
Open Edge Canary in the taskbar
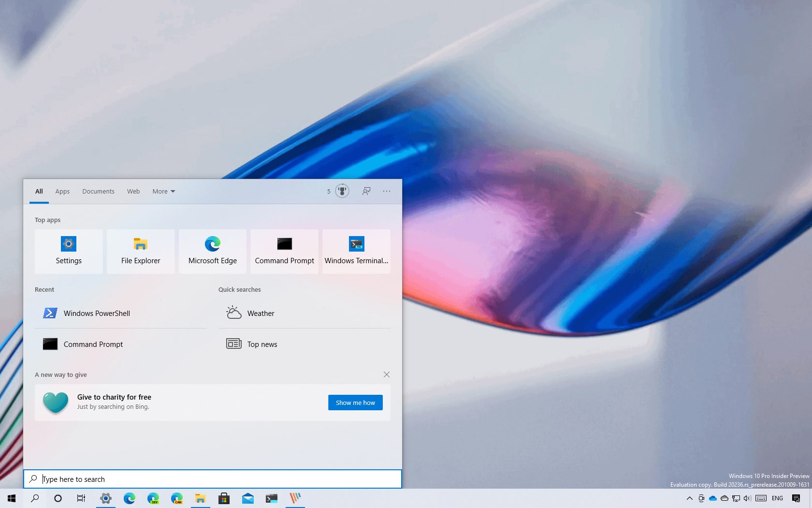(177, 498)
